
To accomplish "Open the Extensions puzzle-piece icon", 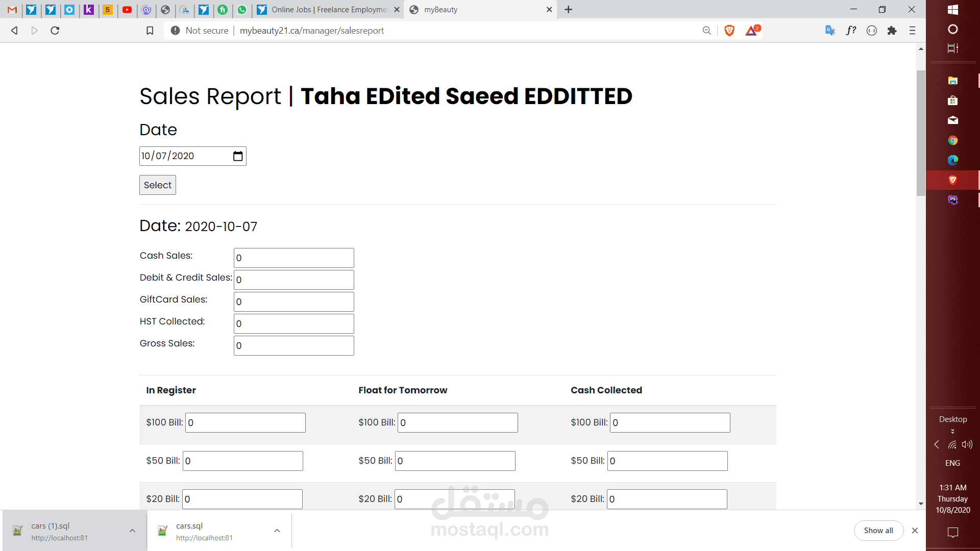I will (892, 31).
